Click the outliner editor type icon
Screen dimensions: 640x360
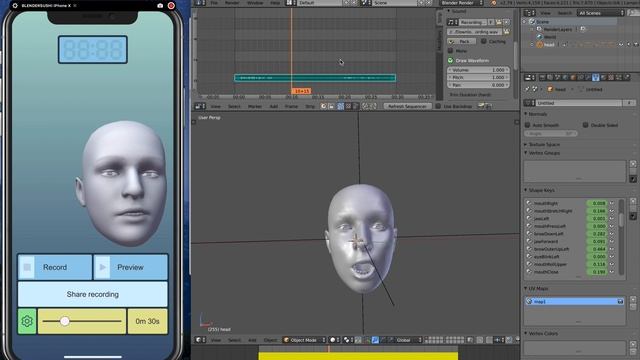[x=530, y=13]
